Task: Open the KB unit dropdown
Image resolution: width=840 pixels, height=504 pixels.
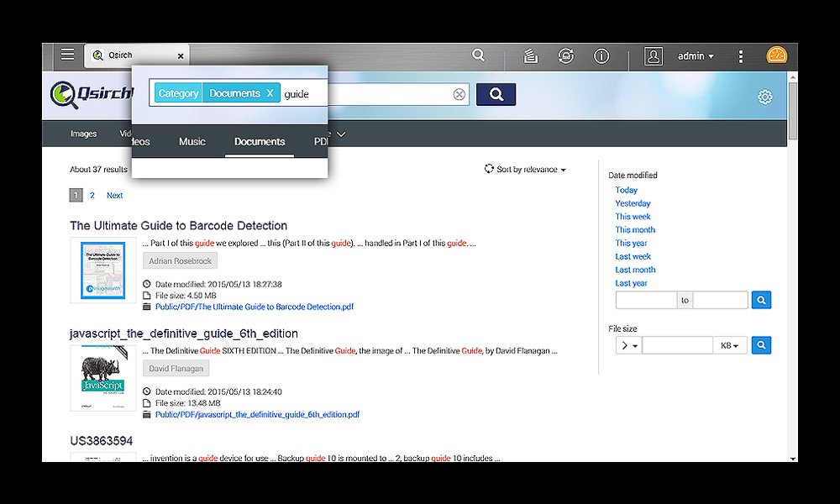Action: (730, 345)
